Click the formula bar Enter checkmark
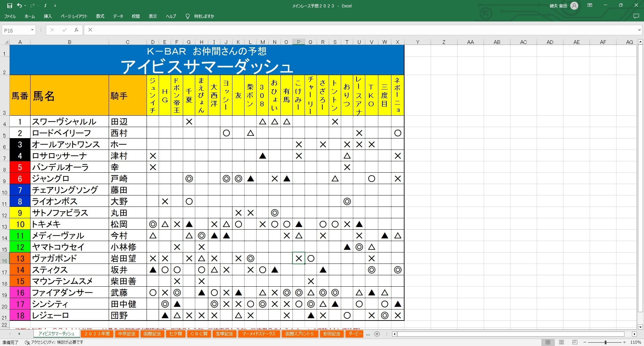This screenshot has height=346, width=644. tap(64, 30)
